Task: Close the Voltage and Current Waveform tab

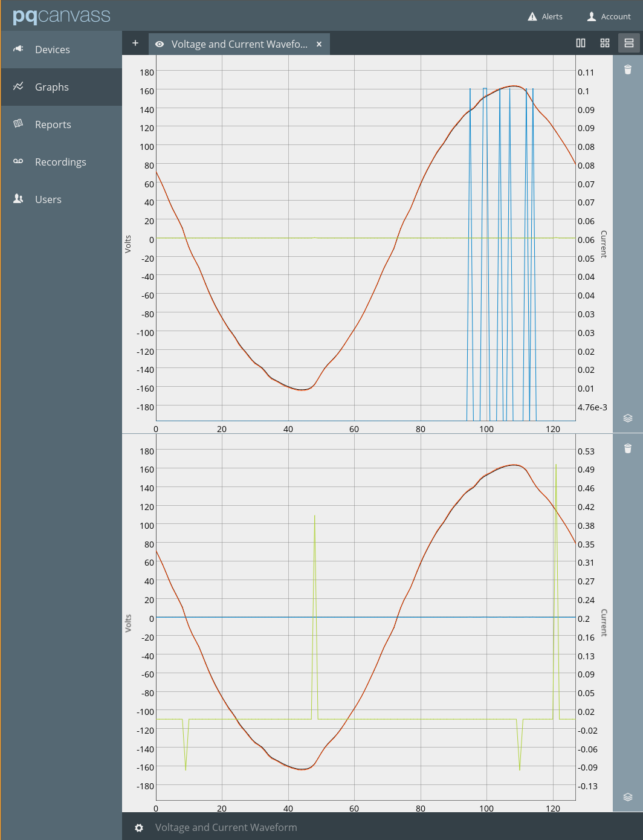Action: click(318, 44)
